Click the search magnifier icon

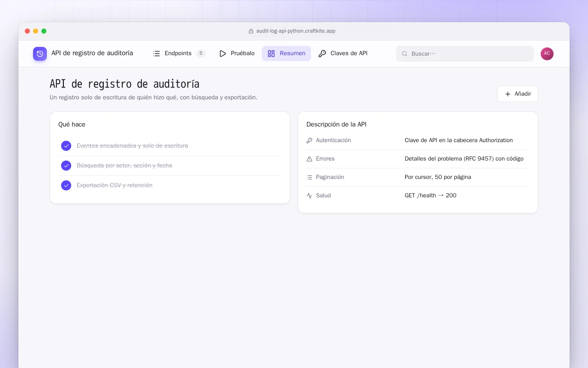(x=405, y=54)
